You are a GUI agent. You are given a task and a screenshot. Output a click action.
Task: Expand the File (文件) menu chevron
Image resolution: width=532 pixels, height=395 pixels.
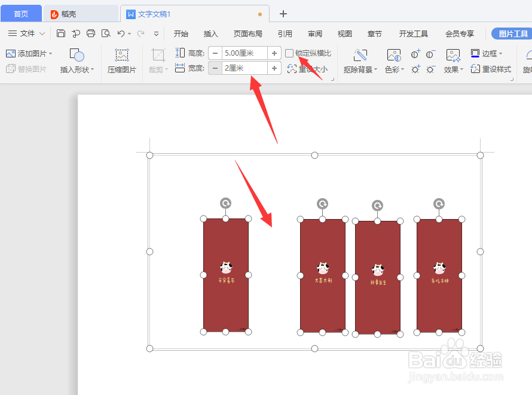(x=42, y=34)
